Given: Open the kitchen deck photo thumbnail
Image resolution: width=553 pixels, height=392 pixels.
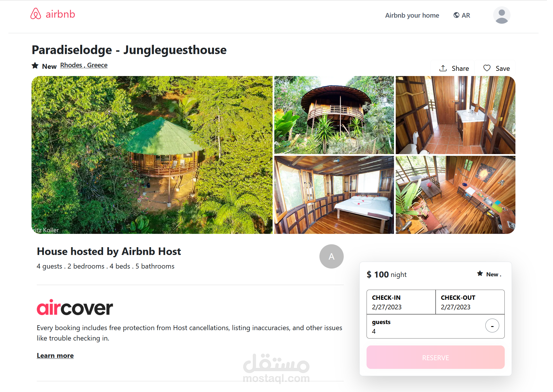Looking at the screenshot, I should pos(455,195).
